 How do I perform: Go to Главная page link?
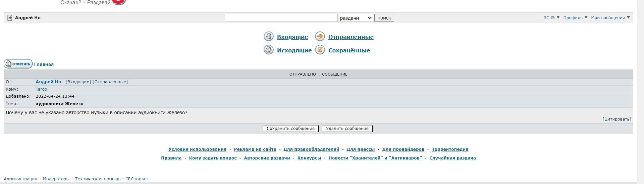tap(44, 64)
